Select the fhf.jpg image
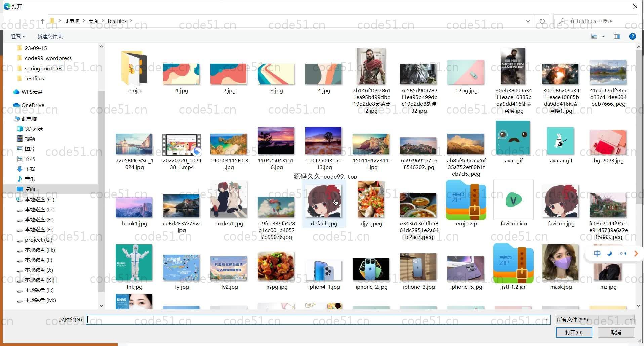Viewport: 644px width, 346px height. click(134, 263)
